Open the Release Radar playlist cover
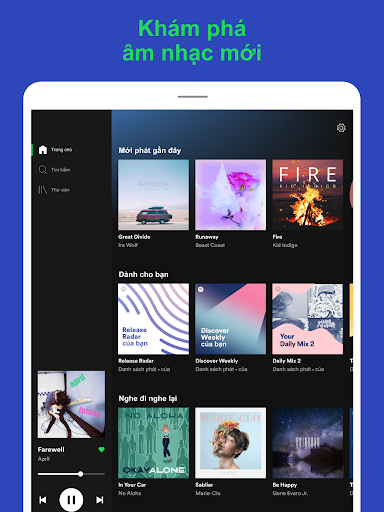Image resolution: width=384 pixels, height=512 pixels. point(153,319)
